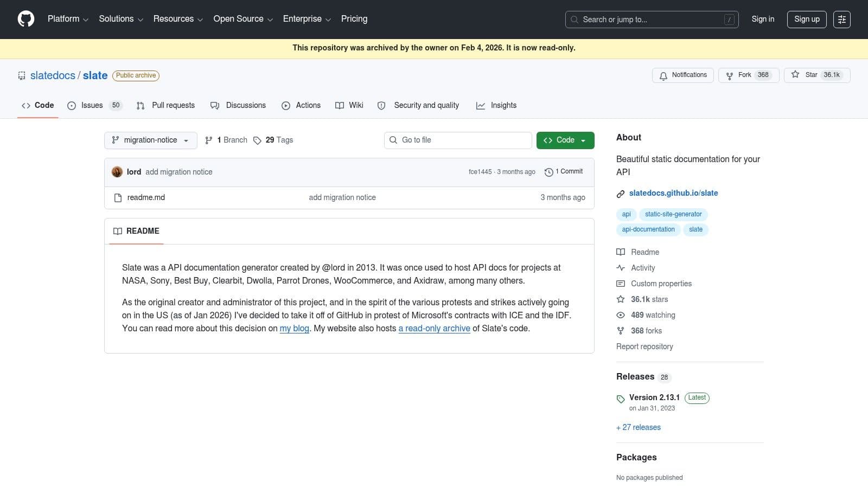Star the slate repository
The width and height of the screenshot is (868, 488).
pyautogui.click(x=817, y=75)
